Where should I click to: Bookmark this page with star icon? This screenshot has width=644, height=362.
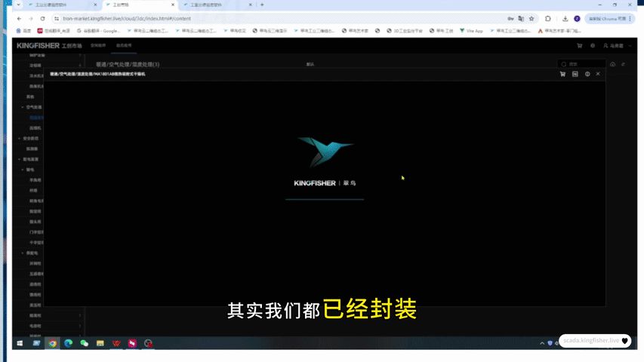point(532,18)
